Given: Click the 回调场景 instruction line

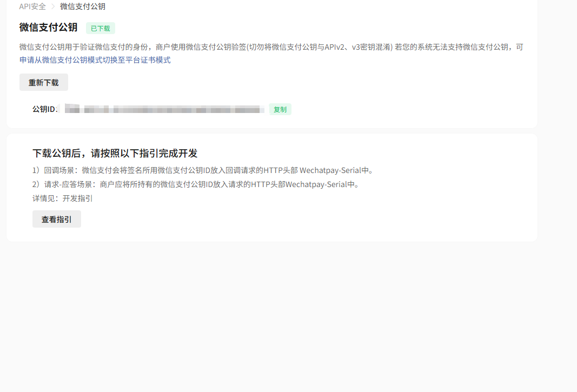Looking at the screenshot, I should (203, 170).
